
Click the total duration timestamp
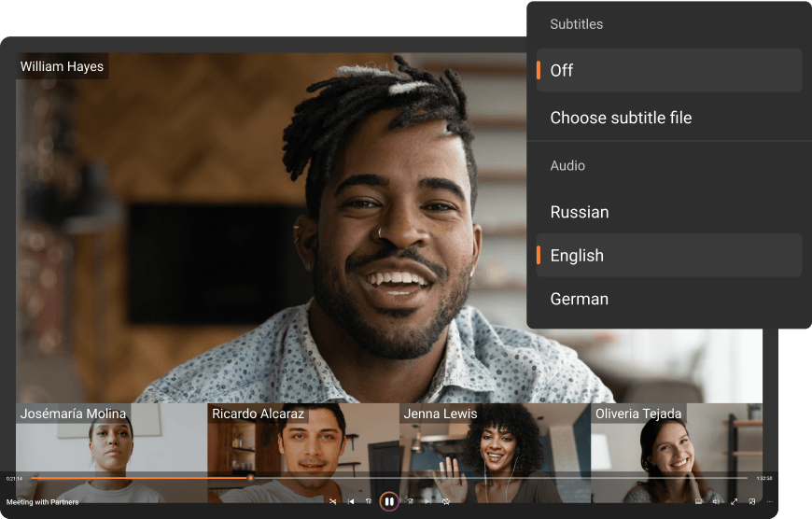pyautogui.click(x=764, y=479)
